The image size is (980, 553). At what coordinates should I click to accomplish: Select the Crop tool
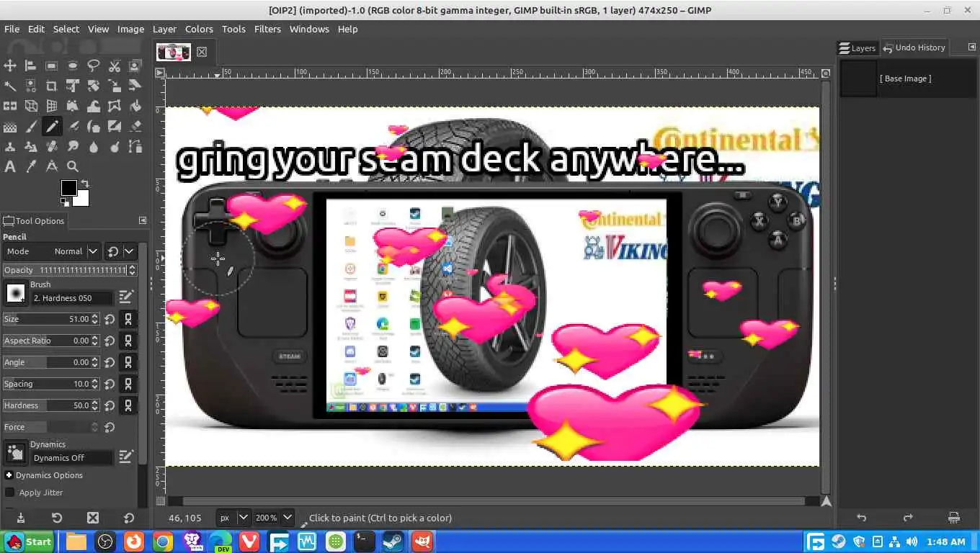[52, 86]
